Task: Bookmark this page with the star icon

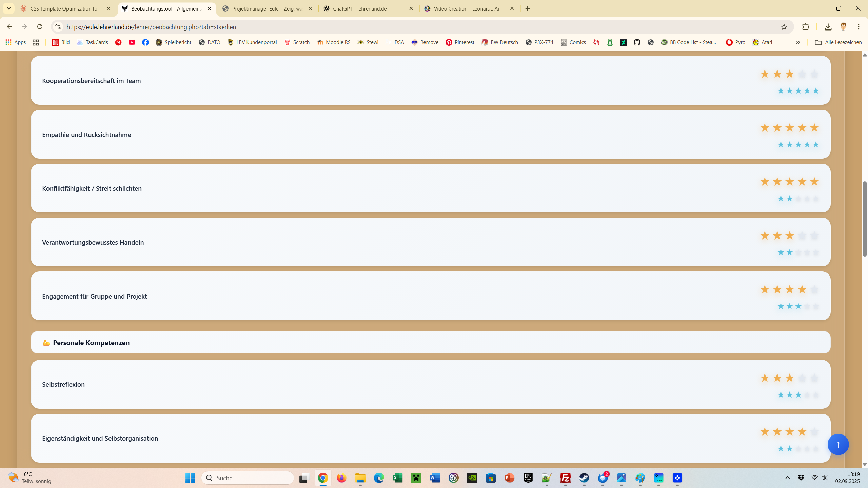Action: pos(784,27)
